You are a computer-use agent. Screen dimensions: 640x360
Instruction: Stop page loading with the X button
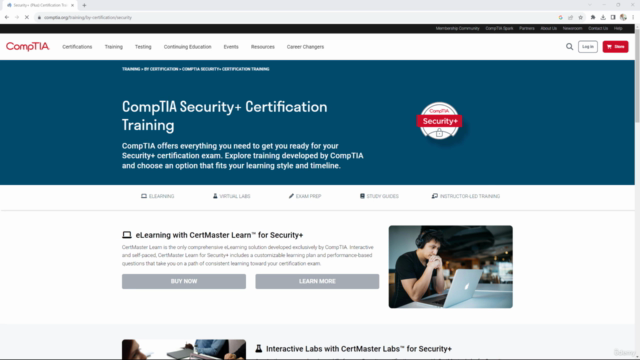[27, 17]
